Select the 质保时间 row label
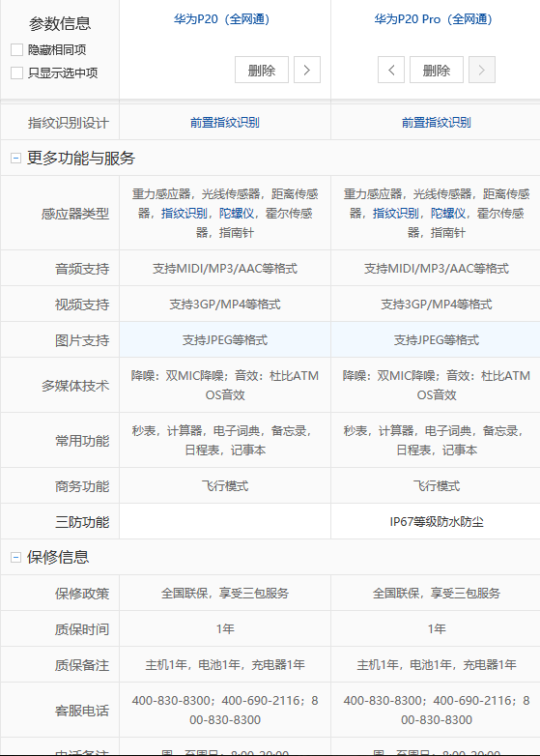 click(x=82, y=629)
